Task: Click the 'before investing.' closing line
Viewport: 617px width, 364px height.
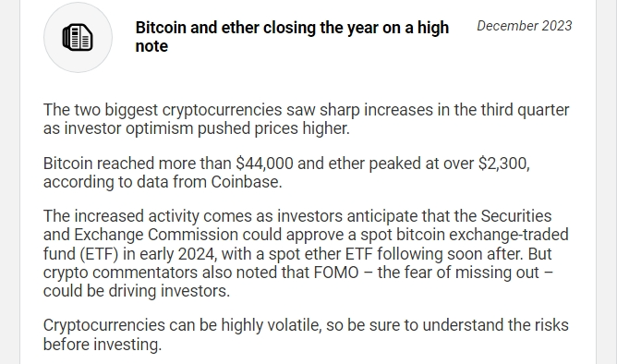Action: (x=103, y=345)
